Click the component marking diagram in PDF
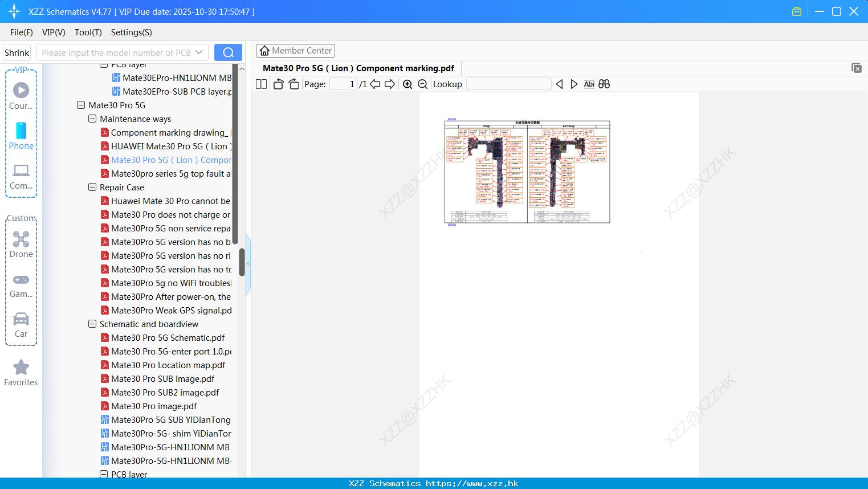Image resolution: width=868 pixels, height=489 pixels. tap(527, 172)
